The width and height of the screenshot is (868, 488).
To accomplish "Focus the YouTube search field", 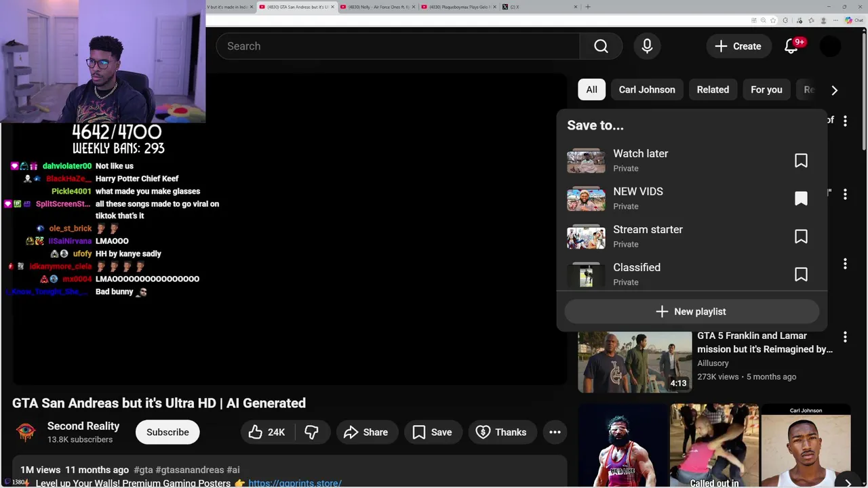I will [398, 46].
